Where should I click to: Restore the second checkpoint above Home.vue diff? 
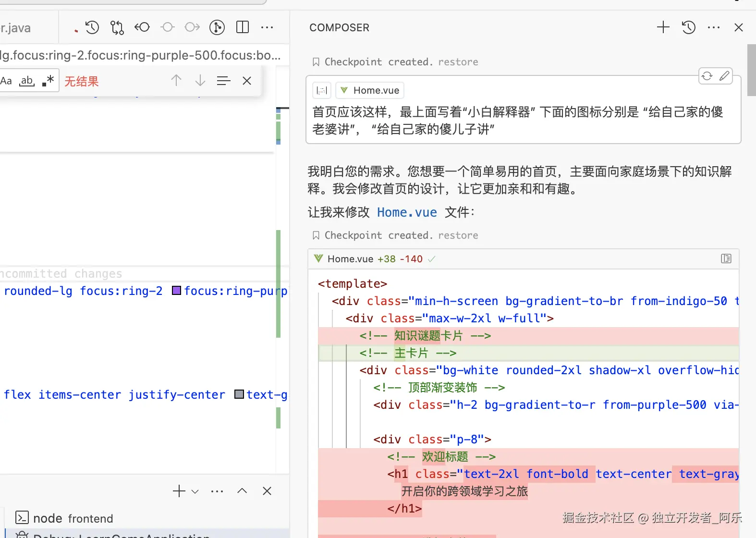[x=458, y=235]
